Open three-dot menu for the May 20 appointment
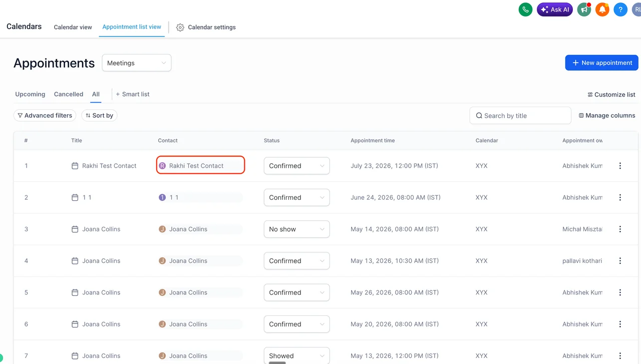This screenshot has height=364, width=641. tap(620, 324)
